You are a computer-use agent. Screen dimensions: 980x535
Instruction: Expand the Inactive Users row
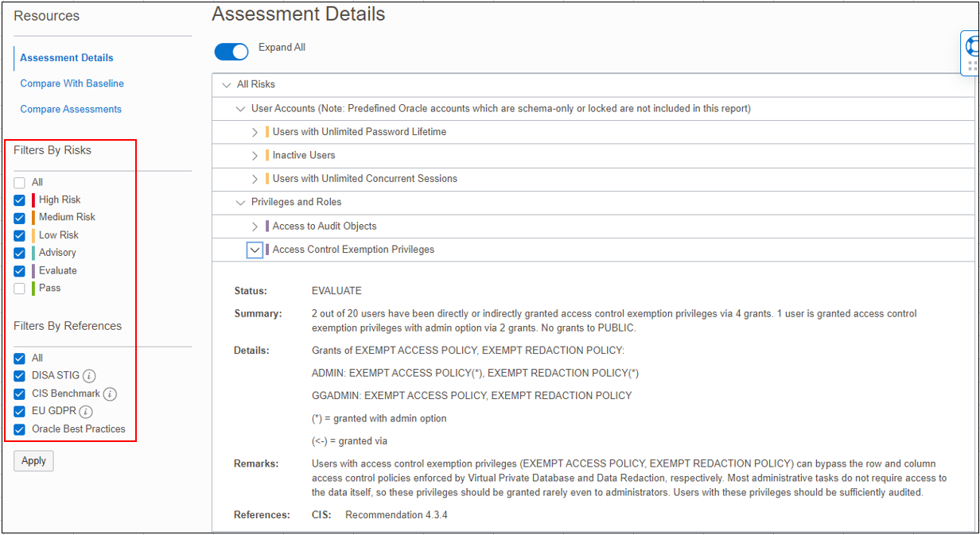[255, 156]
